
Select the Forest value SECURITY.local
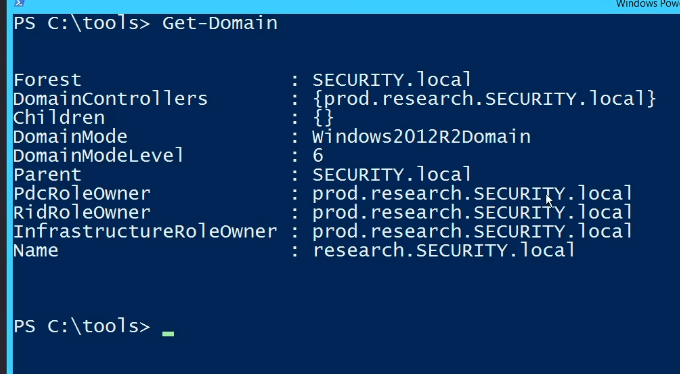pyautogui.click(x=392, y=80)
